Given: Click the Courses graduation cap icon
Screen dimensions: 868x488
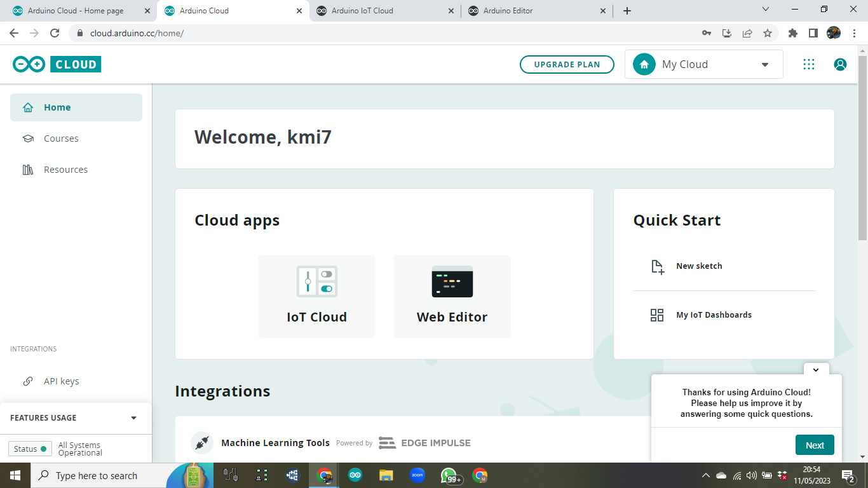Looking at the screenshot, I should [x=28, y=139].
